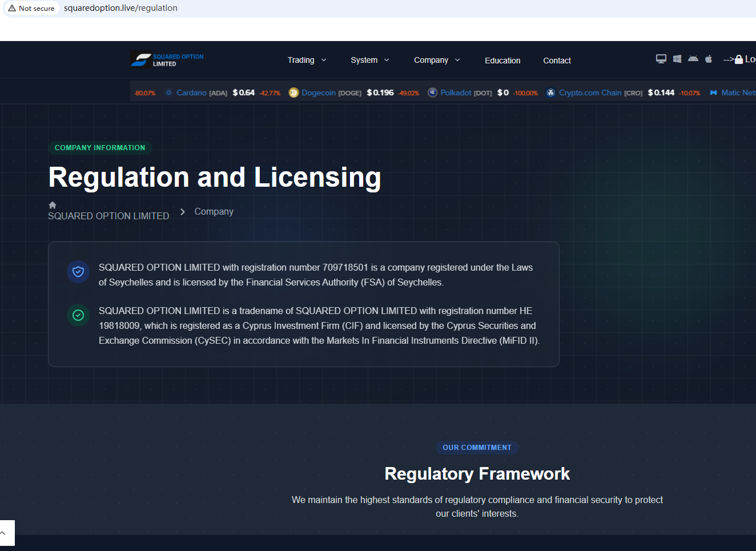The width and height of the screenshot is (756, 551).
Task: Click the blue shield icon beside Seychelles text
Action: (78, 272)
